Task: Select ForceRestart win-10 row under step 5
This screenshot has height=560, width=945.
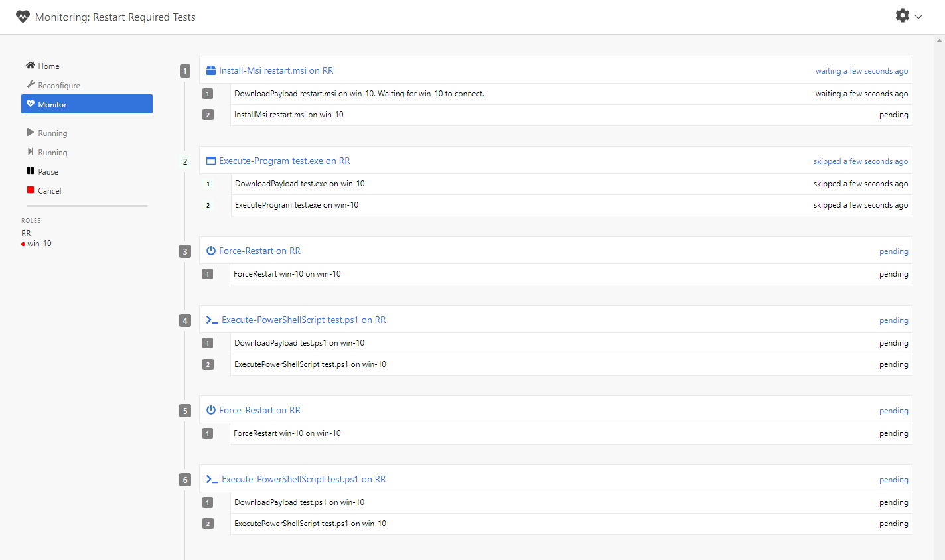Action: tap(571, 433)
